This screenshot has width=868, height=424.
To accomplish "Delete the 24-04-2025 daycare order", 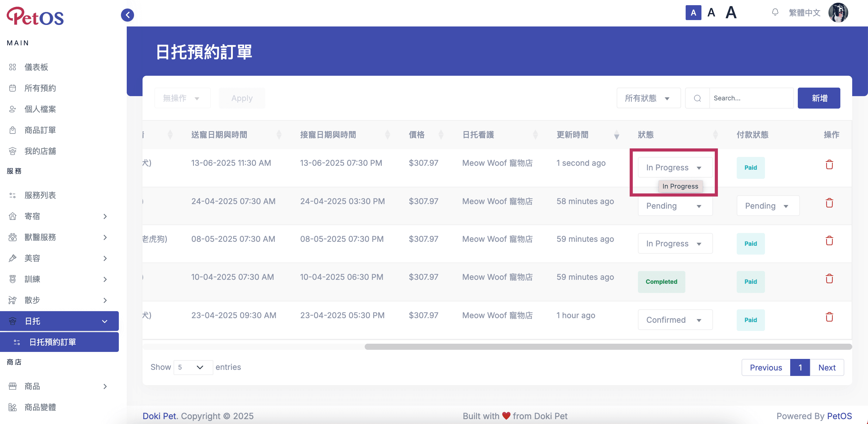I will 829,203.
